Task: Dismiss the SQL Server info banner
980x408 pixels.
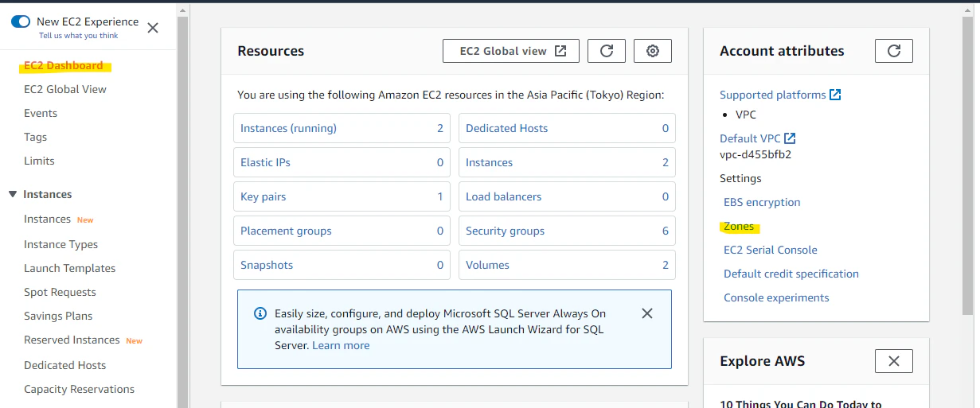Action: [x=647, y=313]
